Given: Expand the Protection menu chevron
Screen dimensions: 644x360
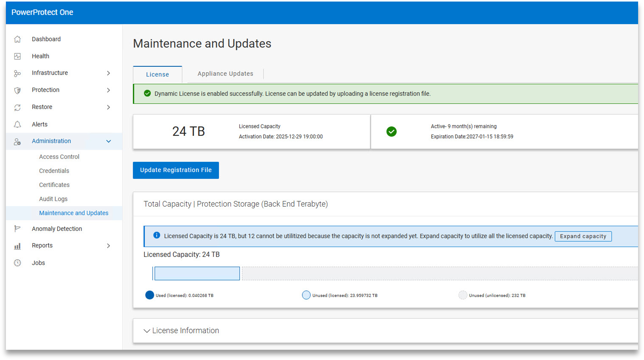Looking at the screenshot, I should [x=108, y=90].
